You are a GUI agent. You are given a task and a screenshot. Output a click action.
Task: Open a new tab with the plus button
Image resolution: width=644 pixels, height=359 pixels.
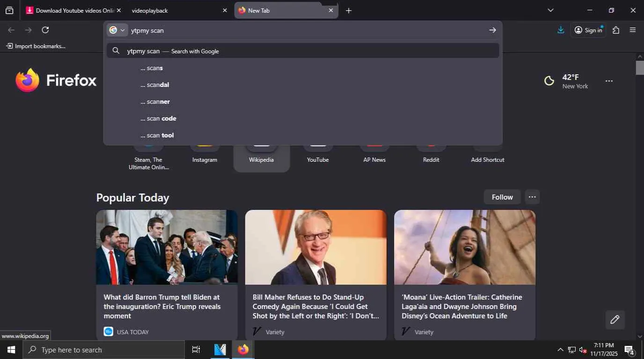coord(349,10)
